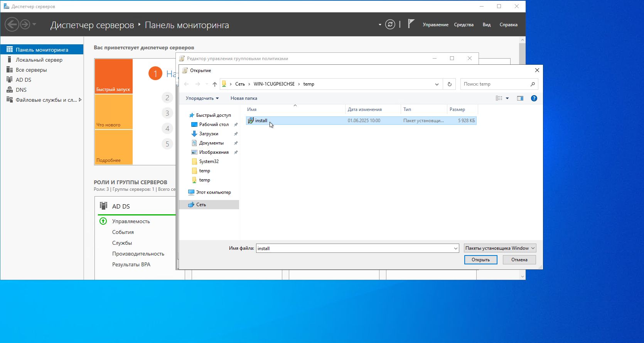Viewport: 644px width, 343px height.
Task: Open the view mode options dropdown arrow
Action: 507,98
